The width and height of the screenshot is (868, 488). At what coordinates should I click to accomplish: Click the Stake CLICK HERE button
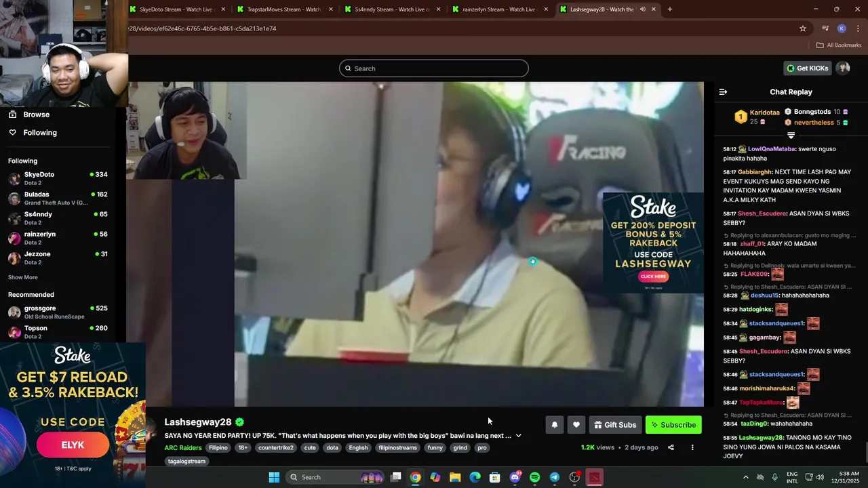click(653, 277)
